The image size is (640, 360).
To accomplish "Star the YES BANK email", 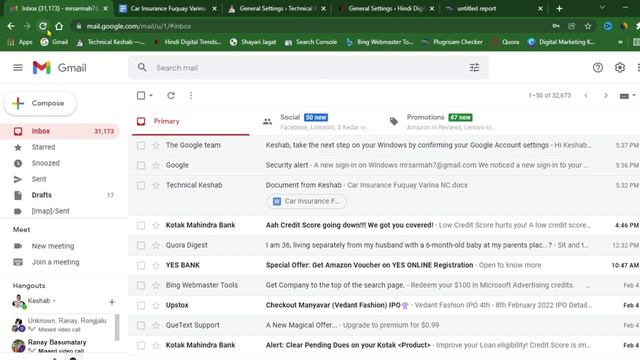I will point(156,265).
